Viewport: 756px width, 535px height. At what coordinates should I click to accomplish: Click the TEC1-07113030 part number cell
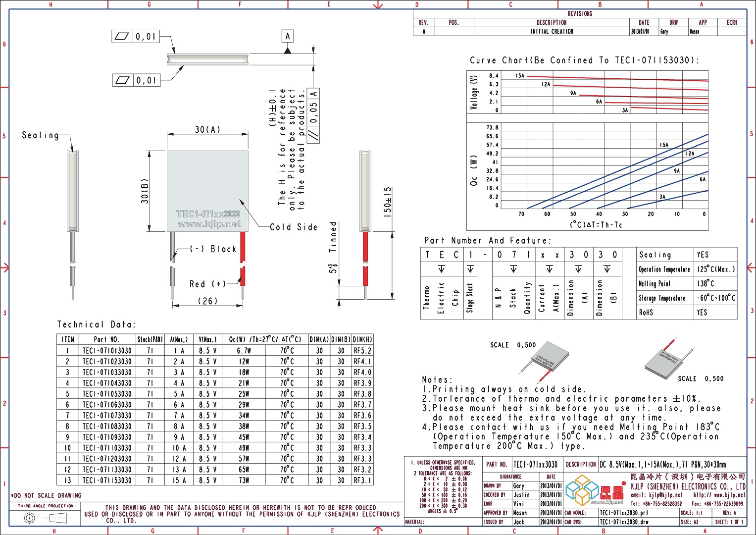tap(107, 470)
